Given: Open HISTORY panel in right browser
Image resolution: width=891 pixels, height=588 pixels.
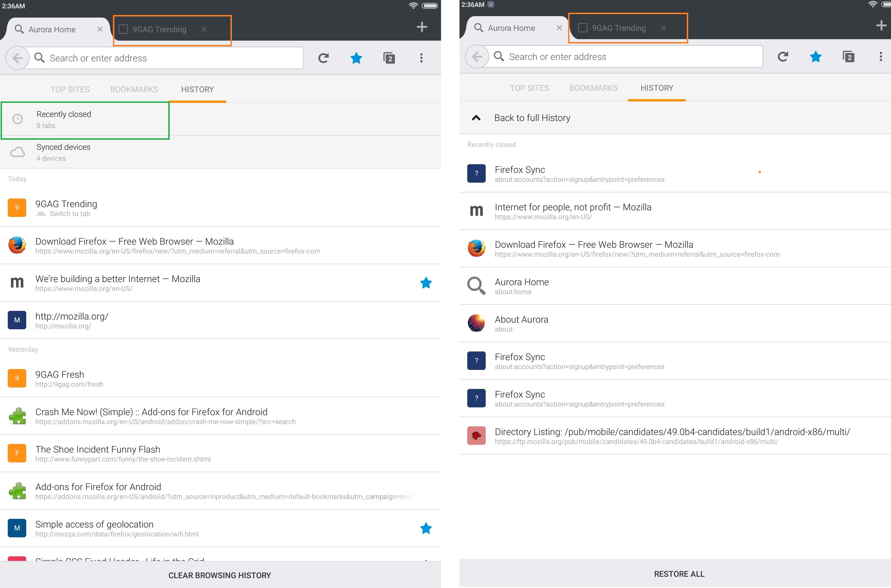Looking at the screenshot, I should pyautogui.click(x=657, y=88).
